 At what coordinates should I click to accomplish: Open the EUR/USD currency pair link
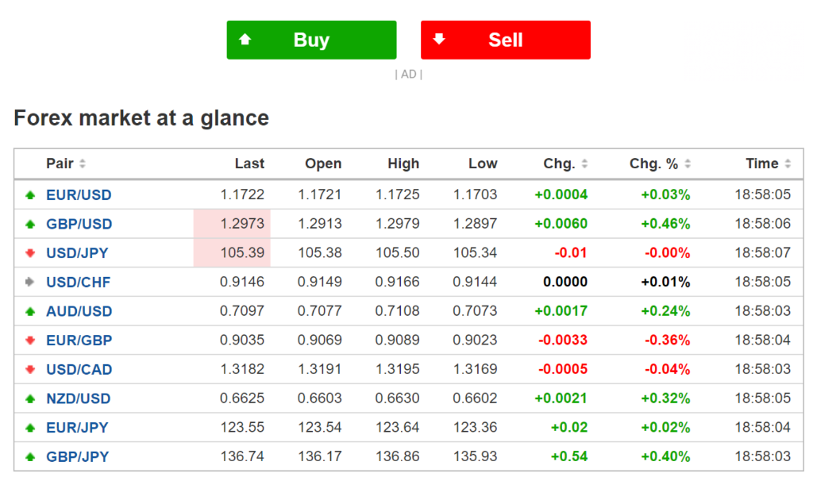coord(79,194)
